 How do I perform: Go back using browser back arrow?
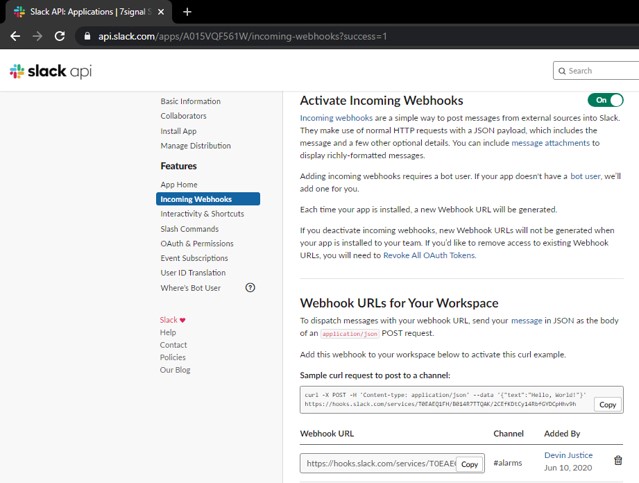coord(15,36)
